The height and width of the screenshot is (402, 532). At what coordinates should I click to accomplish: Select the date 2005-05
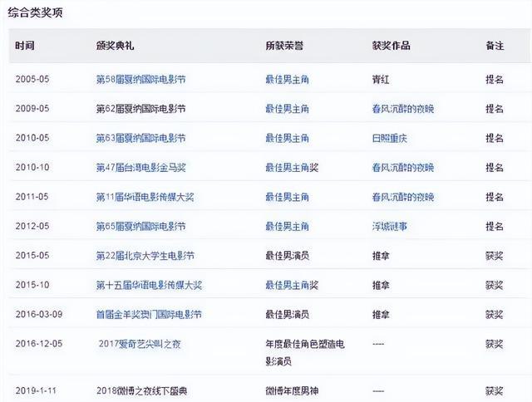click(32, 79)
